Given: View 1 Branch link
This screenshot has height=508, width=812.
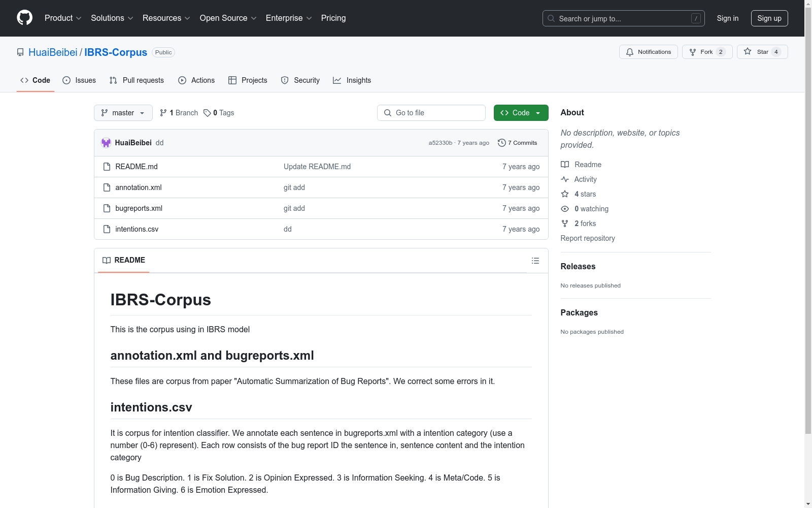Looking at the screenshot, I should (179, 113).
